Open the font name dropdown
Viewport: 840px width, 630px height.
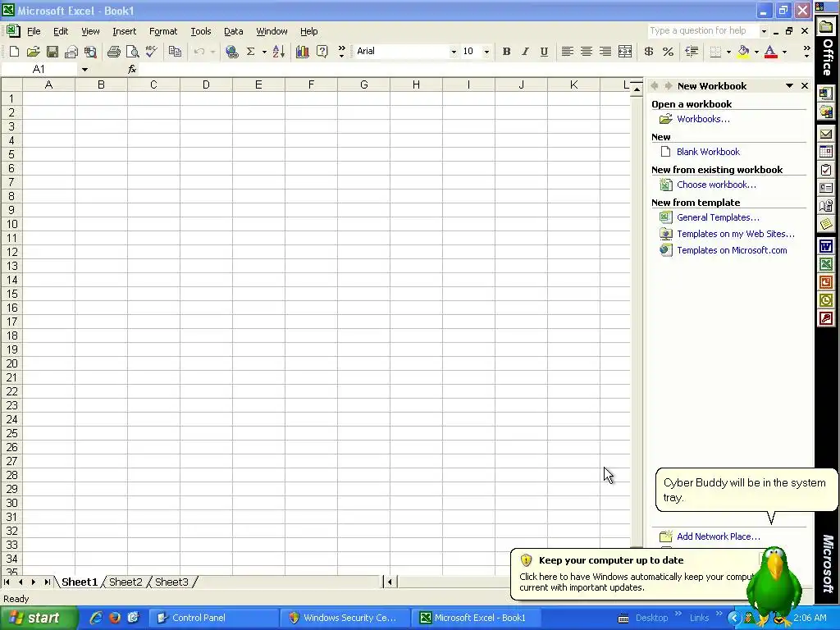click(x=453, y=52)
